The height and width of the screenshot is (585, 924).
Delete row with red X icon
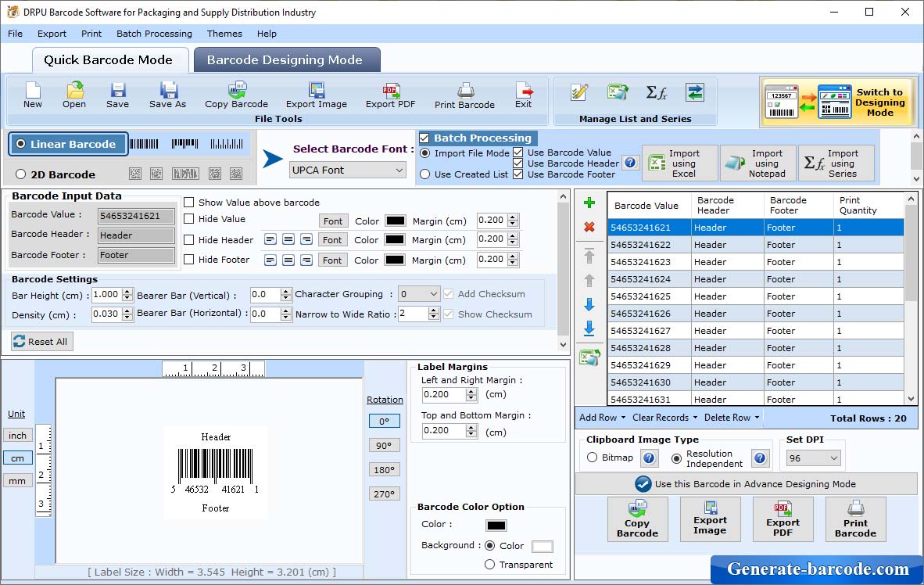[589, 227]
